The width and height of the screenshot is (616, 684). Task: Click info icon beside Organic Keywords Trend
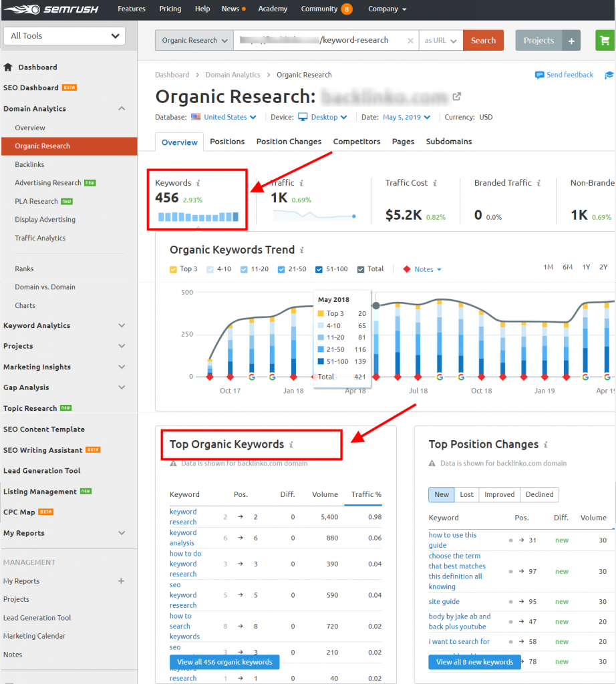coord(302,250)
